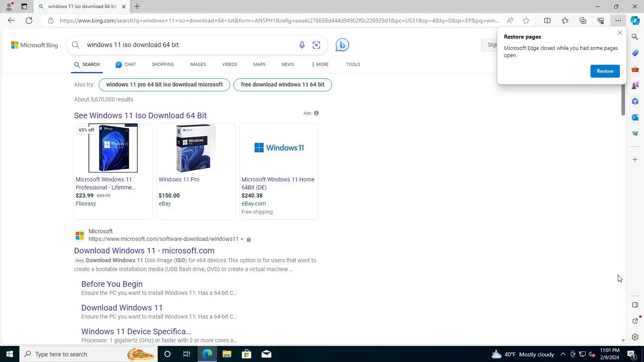Open Windows 11 Device Specifica... sublink

(136, 331)
